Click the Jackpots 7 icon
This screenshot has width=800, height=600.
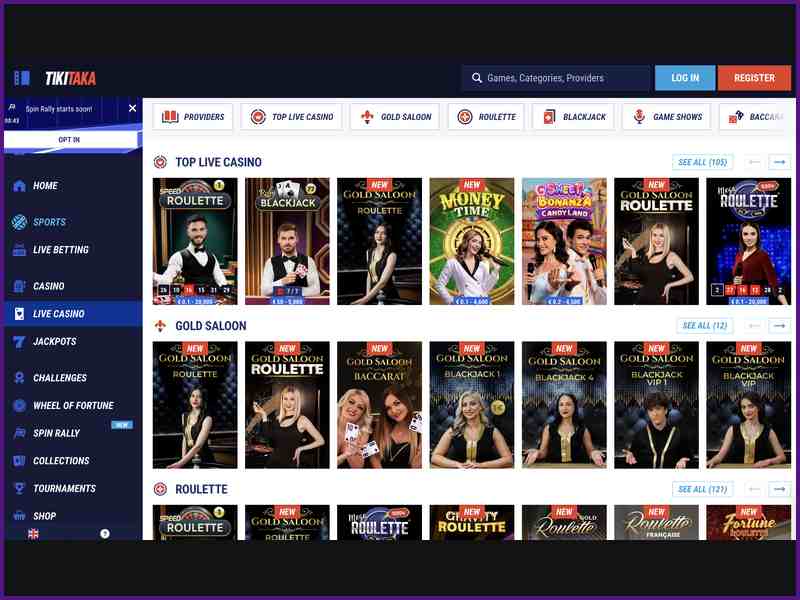[19, 342]
